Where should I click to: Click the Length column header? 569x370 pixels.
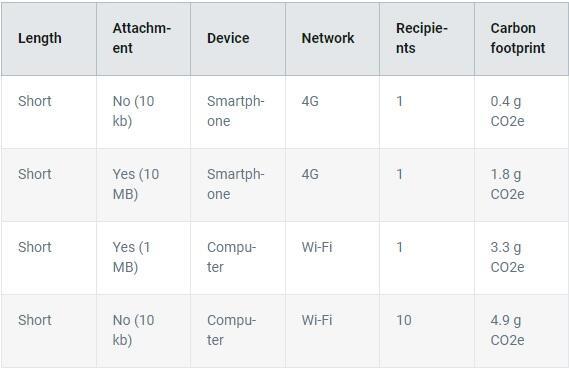pyautogui.click(x=49, y=39)
